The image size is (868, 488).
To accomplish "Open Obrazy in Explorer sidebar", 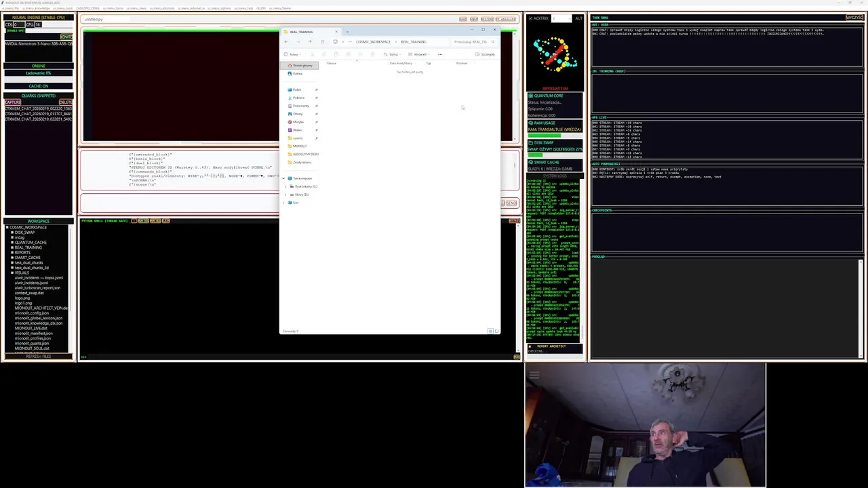I will point(298,114).
